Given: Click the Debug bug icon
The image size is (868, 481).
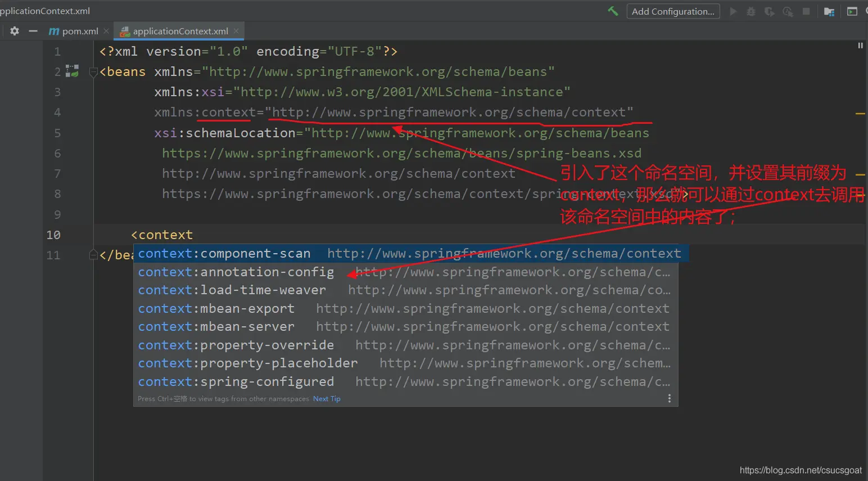Looking at the screenshot, I should click(751, 11).
